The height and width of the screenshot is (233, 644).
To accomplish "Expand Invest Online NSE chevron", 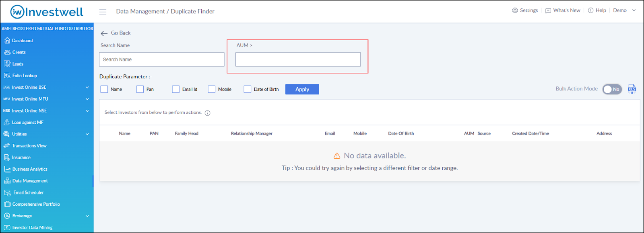I will 87,110.
